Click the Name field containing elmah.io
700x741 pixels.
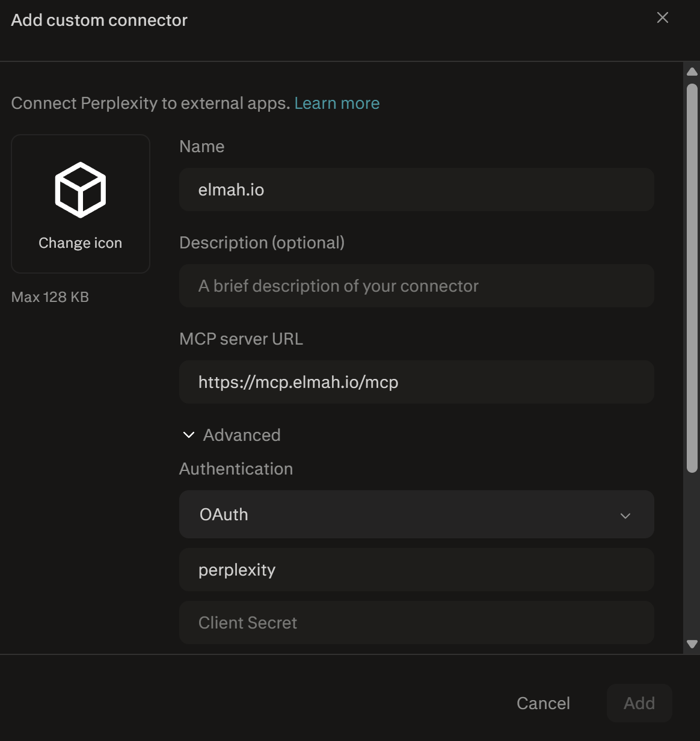tap(416, 189)
